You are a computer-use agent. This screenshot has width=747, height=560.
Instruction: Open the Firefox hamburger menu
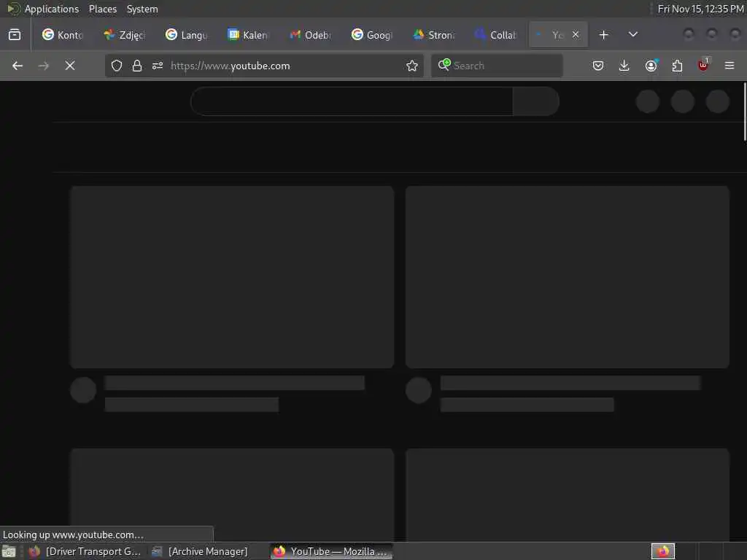click(x=729, y=66)
